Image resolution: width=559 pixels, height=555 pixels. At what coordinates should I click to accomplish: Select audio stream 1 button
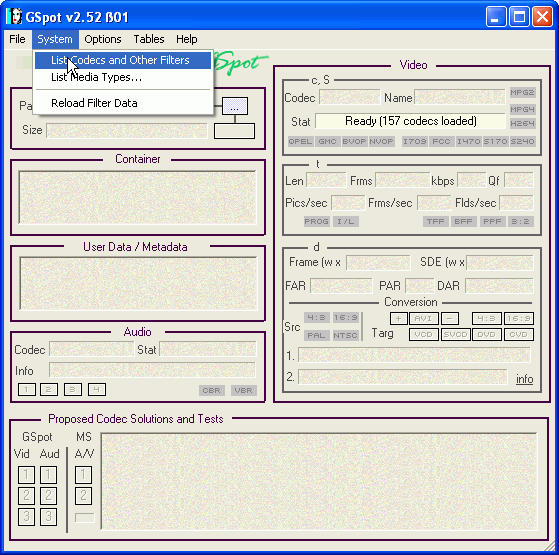pyautogui.click(x=27, y=390)
